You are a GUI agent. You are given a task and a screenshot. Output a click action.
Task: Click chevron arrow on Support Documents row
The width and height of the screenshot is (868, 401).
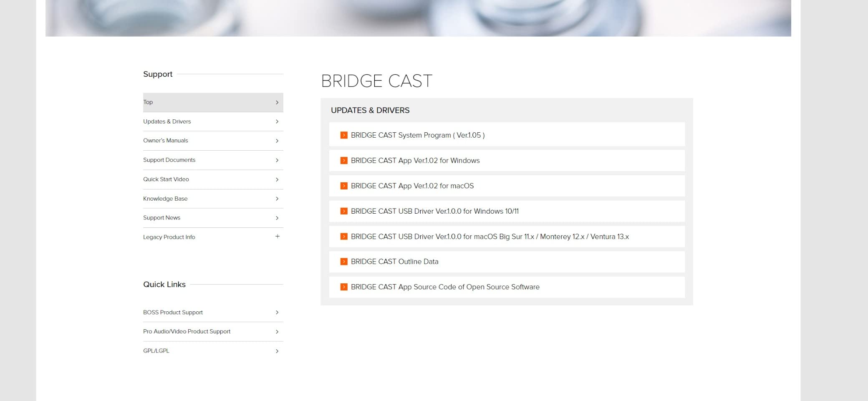[277, 160]
